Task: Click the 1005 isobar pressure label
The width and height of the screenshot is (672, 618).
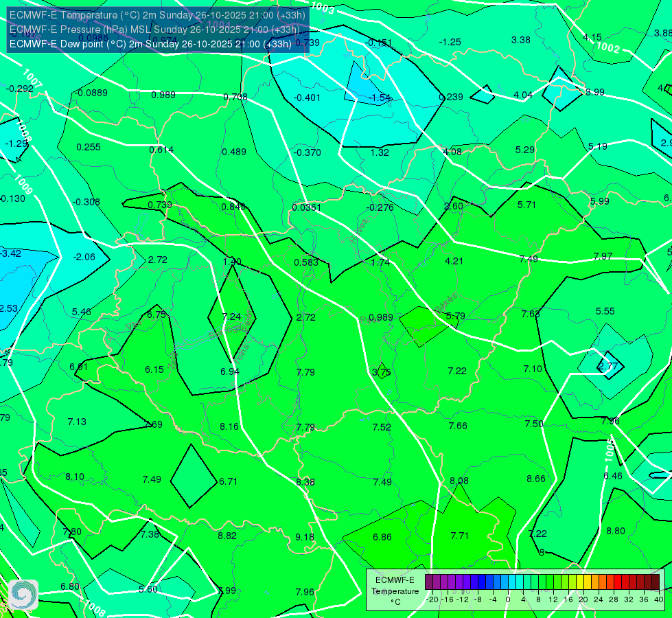Action: point(610,450)
